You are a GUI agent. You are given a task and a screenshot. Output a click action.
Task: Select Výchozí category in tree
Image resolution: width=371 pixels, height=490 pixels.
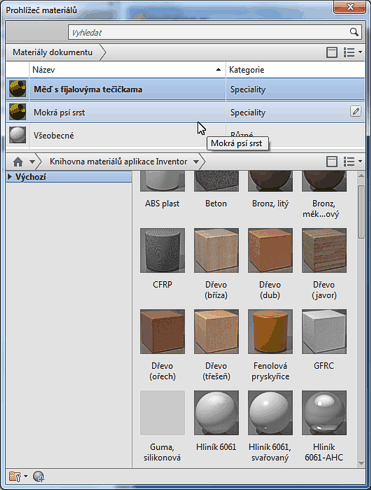[x=69, y=177]
